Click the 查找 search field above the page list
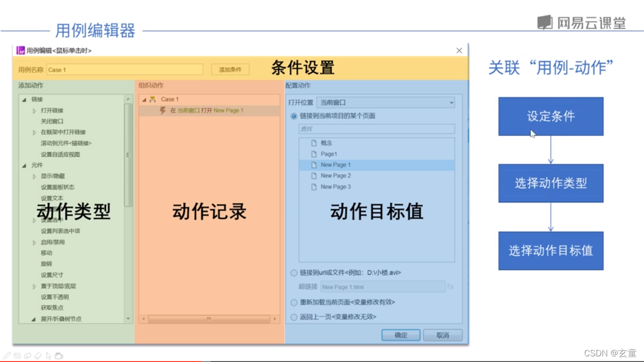The width and height of the screenshot is (644, 362). [376, 129]
